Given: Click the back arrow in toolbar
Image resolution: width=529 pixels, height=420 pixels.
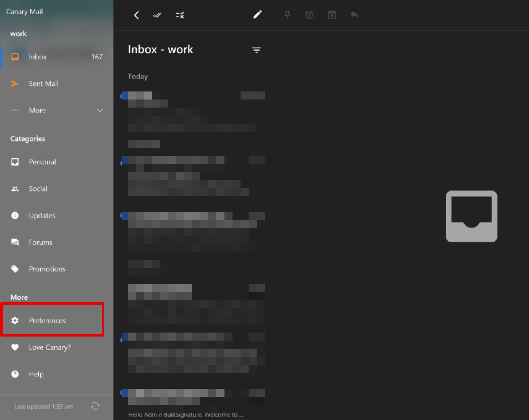Looking at the screenshot, I should 136,15.
